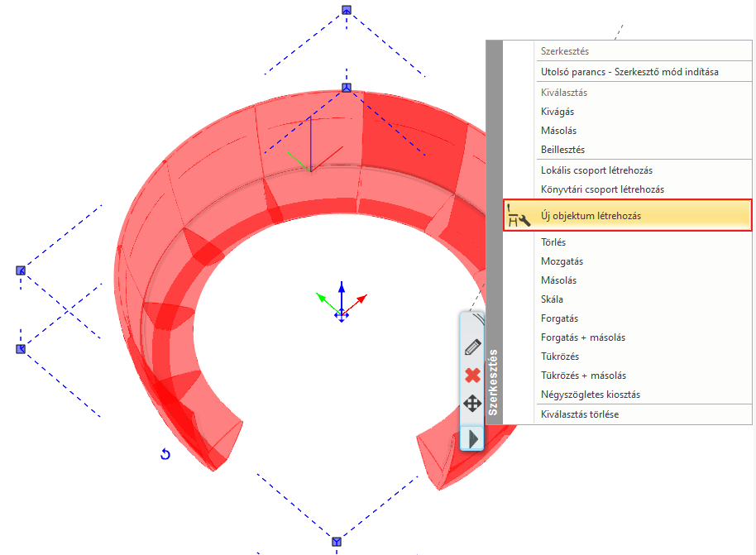Select 'Kivágás' from the context menu
The width and height of the screenshot is (756, 555).
coord(557,112)
